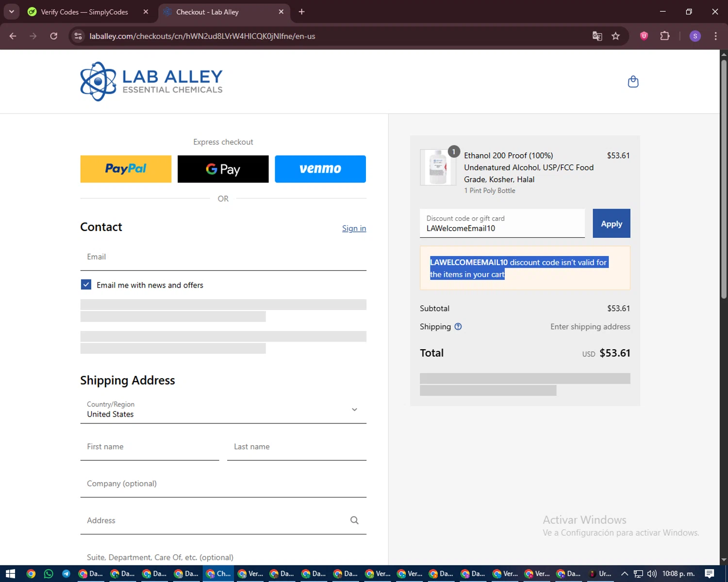Viewport: 728px width, 582px height.
Task: Open the volume control in system tray
Action: [652, 574]
